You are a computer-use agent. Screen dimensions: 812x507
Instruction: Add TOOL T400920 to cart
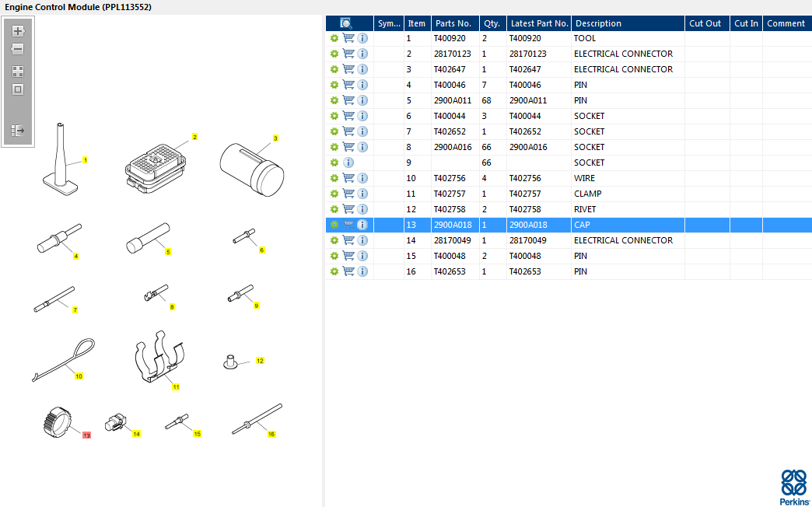[348, 38]
